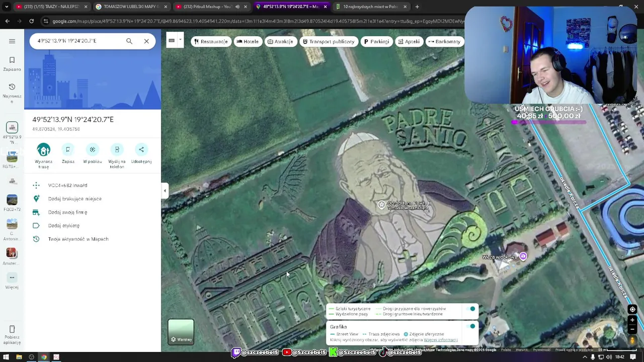Click Dodaj etykietę
644x362 pixels.
[x=63, y=226]
